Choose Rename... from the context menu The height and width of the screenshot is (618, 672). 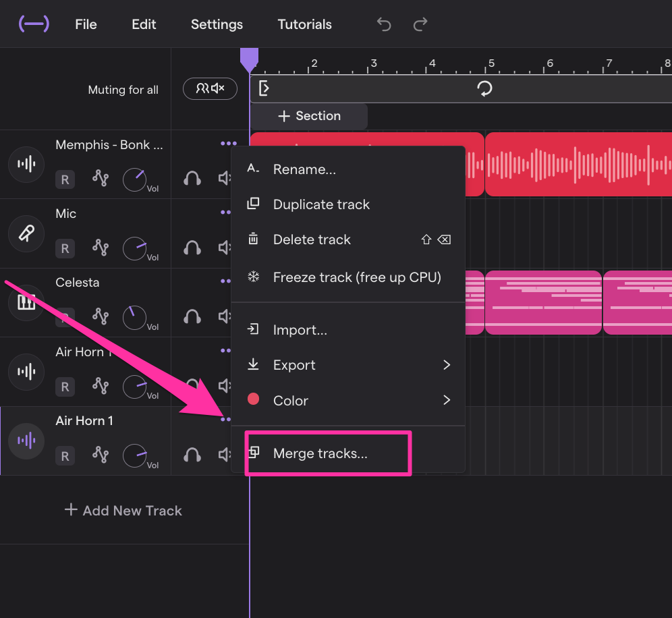[348, 169]
